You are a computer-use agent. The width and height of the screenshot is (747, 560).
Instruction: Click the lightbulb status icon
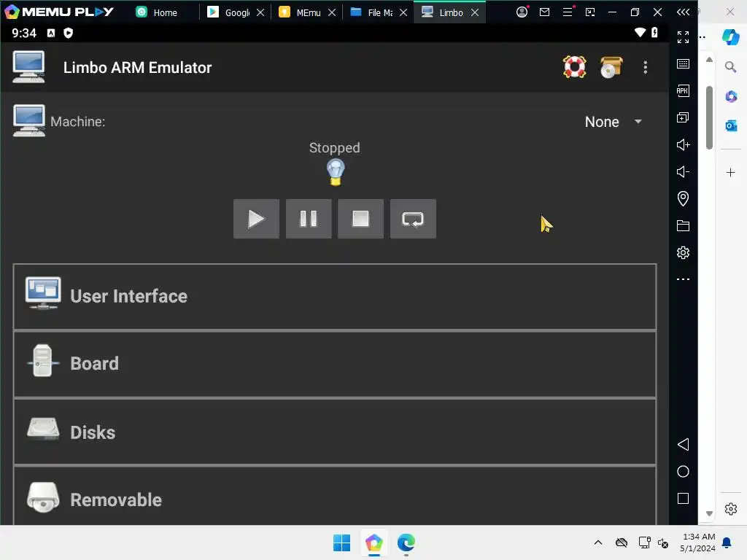tap(336, 172)
